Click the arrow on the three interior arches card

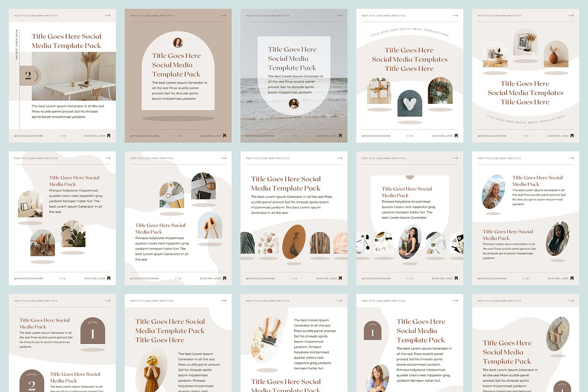click(108, 158)
